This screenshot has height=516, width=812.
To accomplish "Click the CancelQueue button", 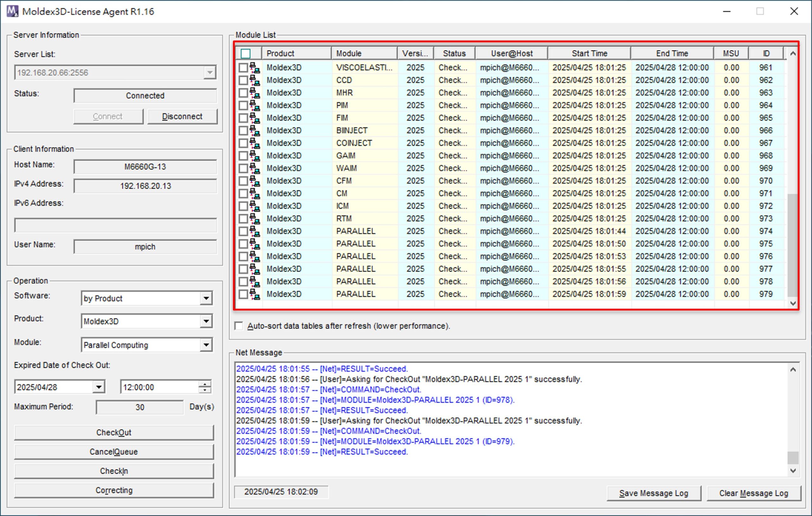I will [114, 452].
